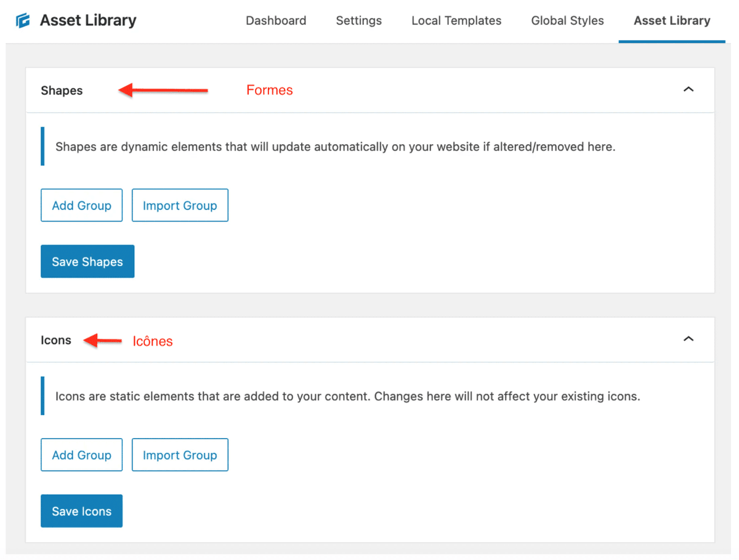Switch to the Dashboard tab
This screenshot has width=739, height=560.
pos(276,20)
